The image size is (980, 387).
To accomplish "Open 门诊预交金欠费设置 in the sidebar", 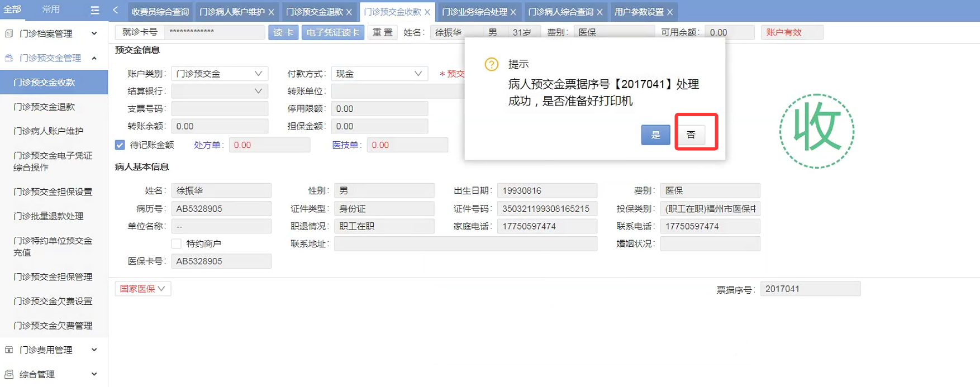I will 54,302.
